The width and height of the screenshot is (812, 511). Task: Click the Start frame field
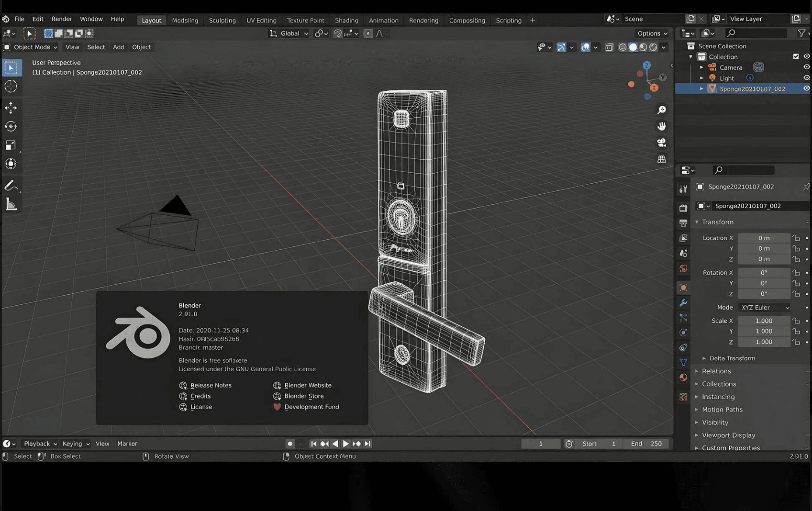[x=599, y=444]
